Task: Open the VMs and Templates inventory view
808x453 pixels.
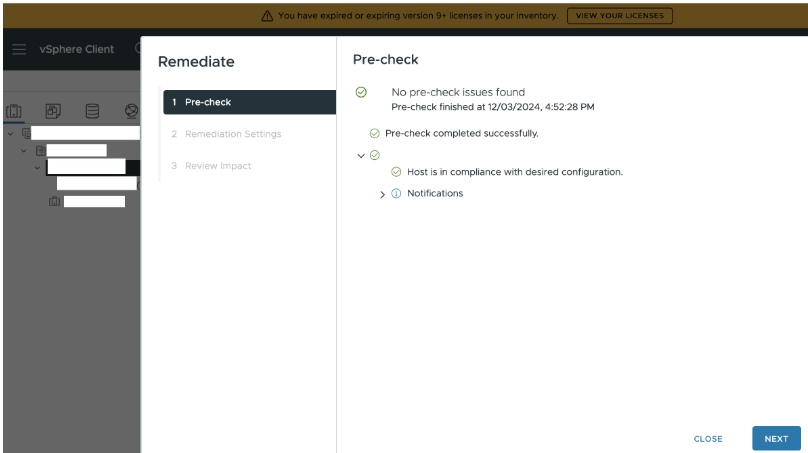Action: point(53,111)
